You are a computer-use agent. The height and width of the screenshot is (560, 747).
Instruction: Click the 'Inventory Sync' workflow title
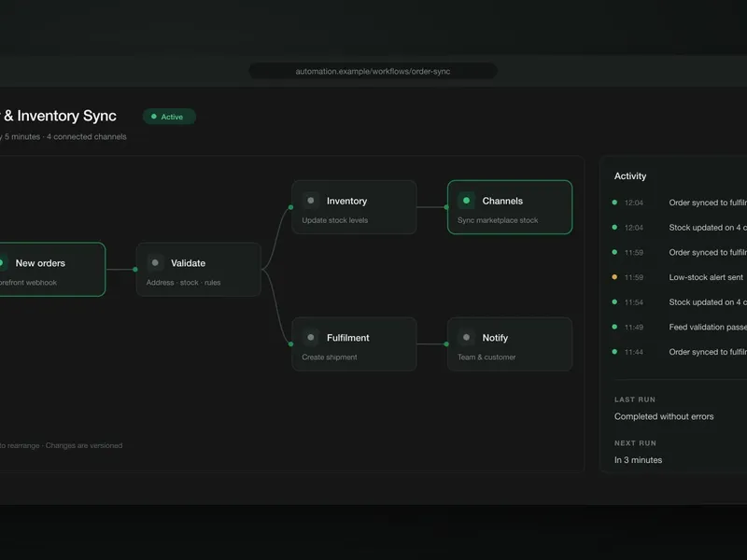[66, 116]
